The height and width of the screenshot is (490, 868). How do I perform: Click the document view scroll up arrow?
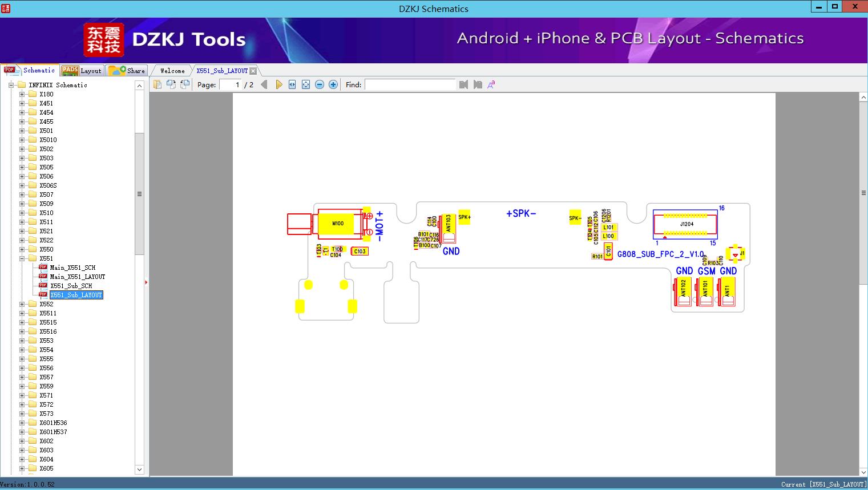click(x=863, y=98)
